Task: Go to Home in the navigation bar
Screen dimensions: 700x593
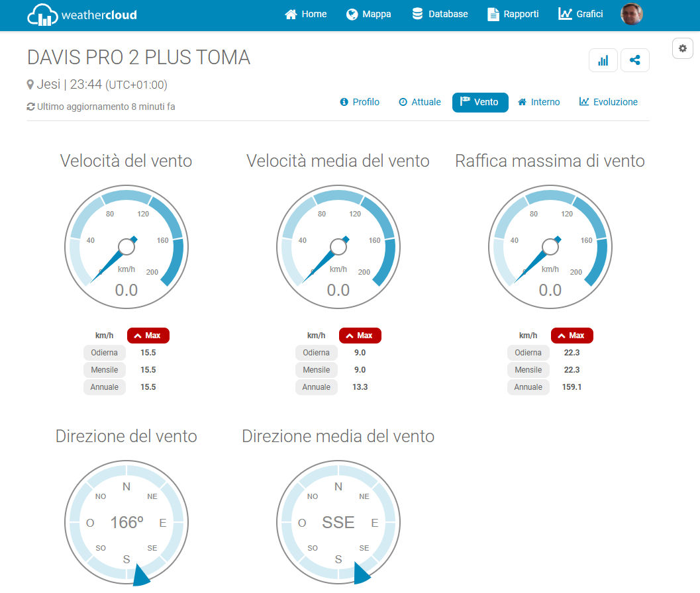Action: pos(306,14)
